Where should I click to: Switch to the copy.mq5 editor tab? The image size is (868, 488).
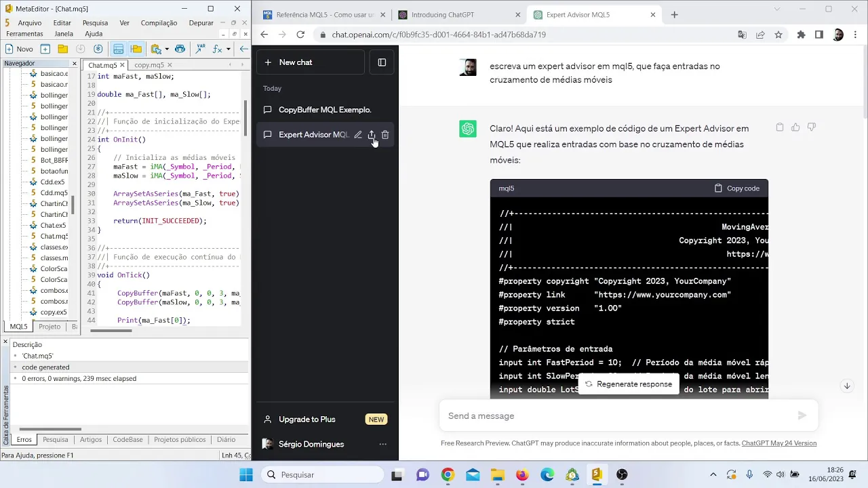point(149,65)
